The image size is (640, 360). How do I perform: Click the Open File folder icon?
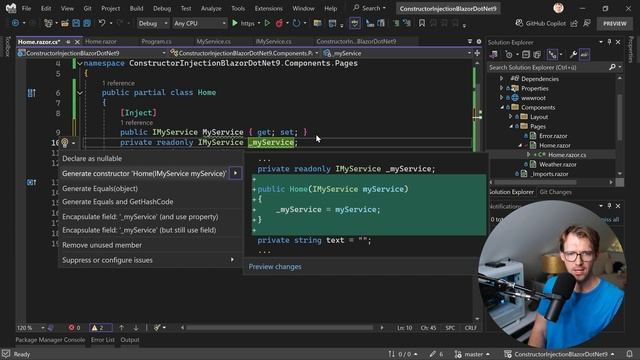pos(65,23)
